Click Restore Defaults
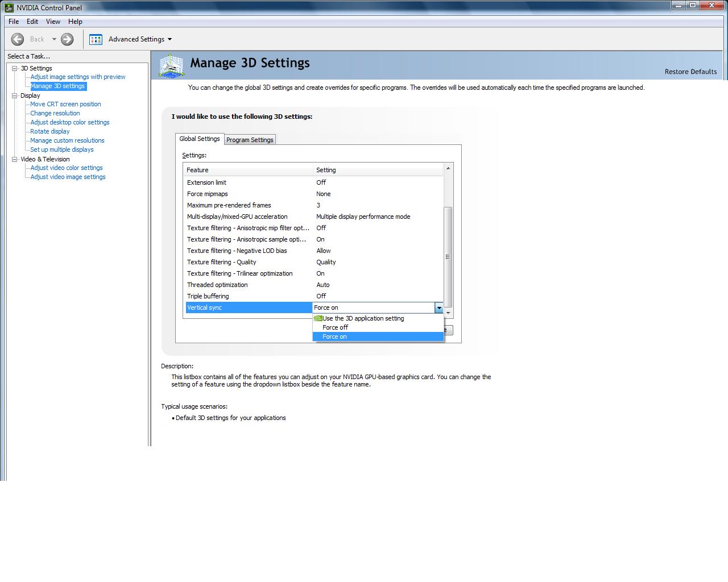The height and width of the screenshot is (582, 728). click(690, 72)
